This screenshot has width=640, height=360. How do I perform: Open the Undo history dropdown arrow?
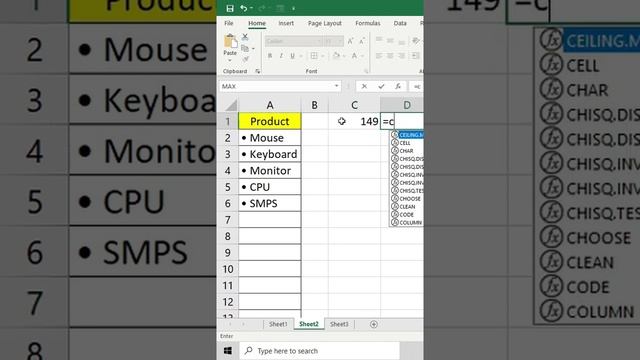(x=251, y=8)
